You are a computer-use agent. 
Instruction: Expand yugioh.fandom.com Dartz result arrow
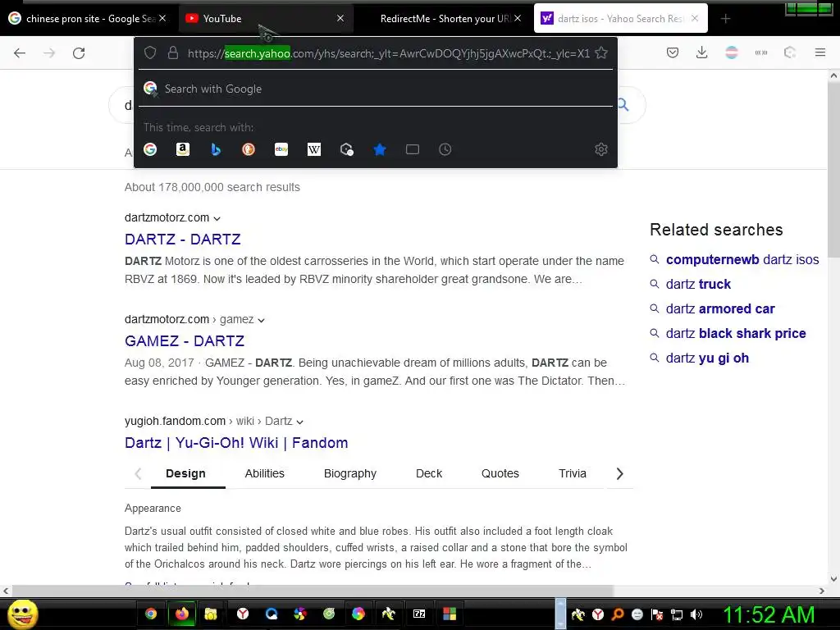(x=300, y=422)
